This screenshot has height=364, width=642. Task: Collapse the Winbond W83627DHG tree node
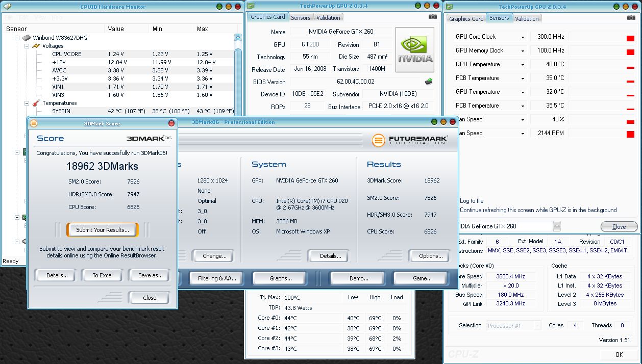pyautogui.click(x=17, y=38)
